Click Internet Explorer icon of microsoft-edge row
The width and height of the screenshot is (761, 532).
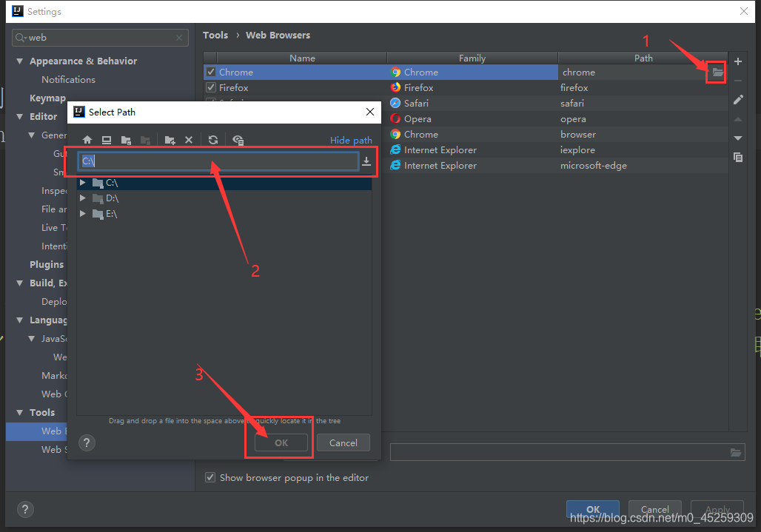395,165
